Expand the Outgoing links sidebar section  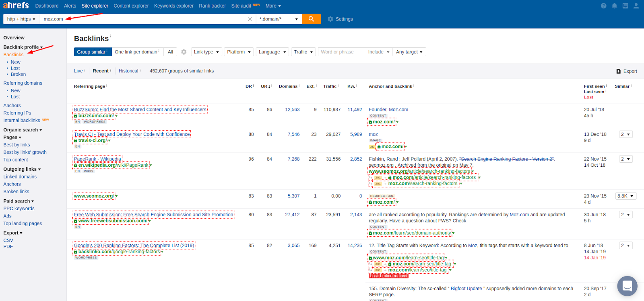coord(22,169)
